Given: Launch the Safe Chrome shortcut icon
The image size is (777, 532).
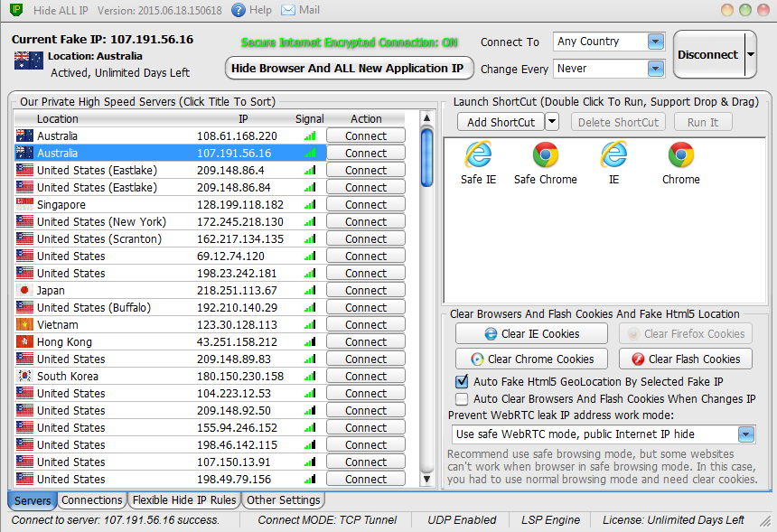Looking at the screenshot, I should [x=545, y=156].
